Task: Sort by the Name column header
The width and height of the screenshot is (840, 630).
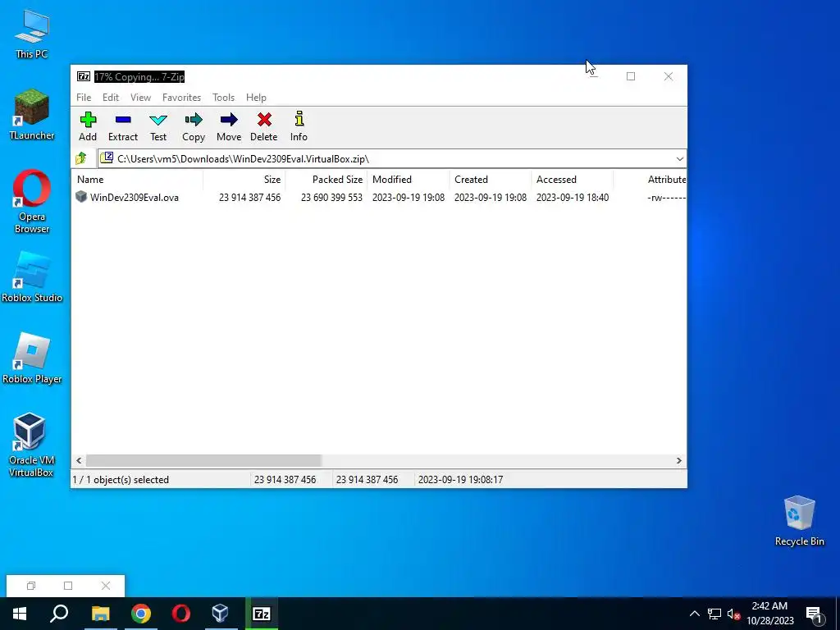Action: tap(137, 180)
